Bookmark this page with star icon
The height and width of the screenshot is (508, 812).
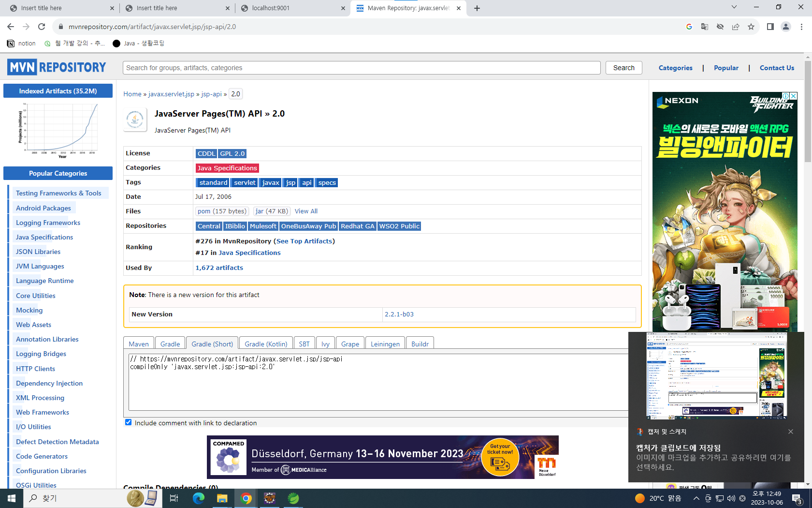coord(751,27)
